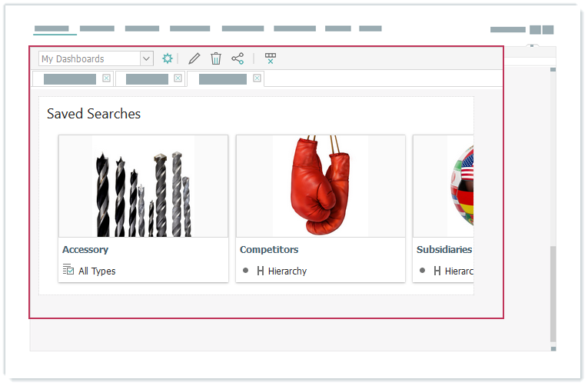Close the first dashboard tab
The height and width of the screenshot is (386, 588).
pyautogui.click(x=106, y=78)
